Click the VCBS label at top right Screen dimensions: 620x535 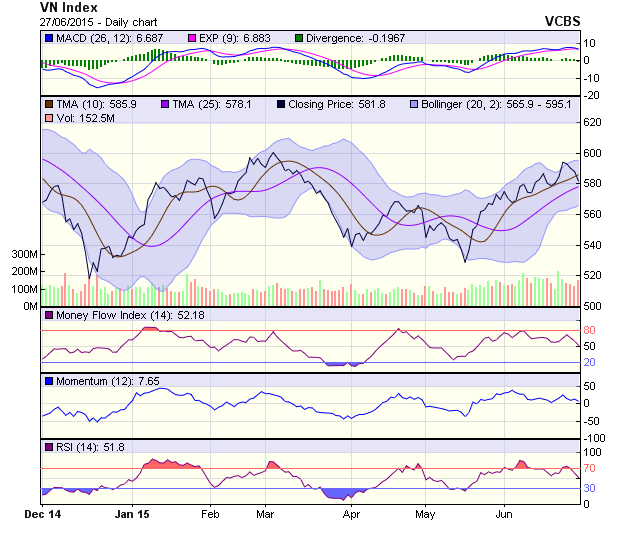click(564, 20)
